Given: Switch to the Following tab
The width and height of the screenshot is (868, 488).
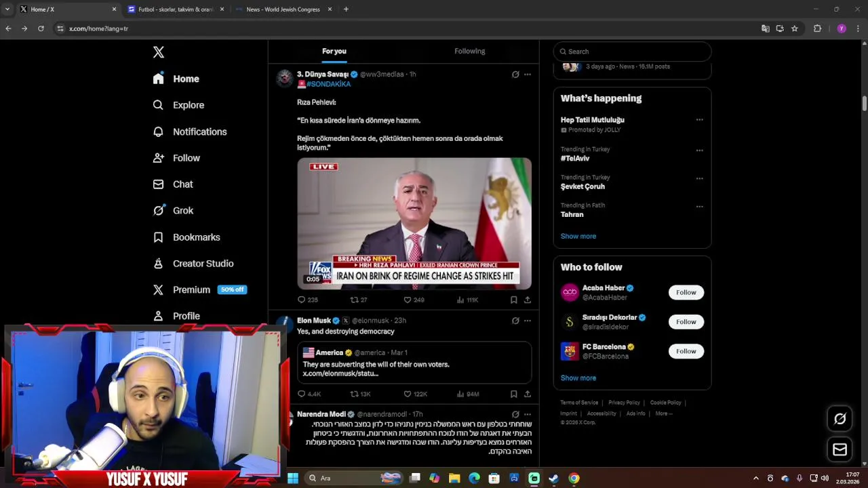Looking at the screenshot, I should (469, 52).
